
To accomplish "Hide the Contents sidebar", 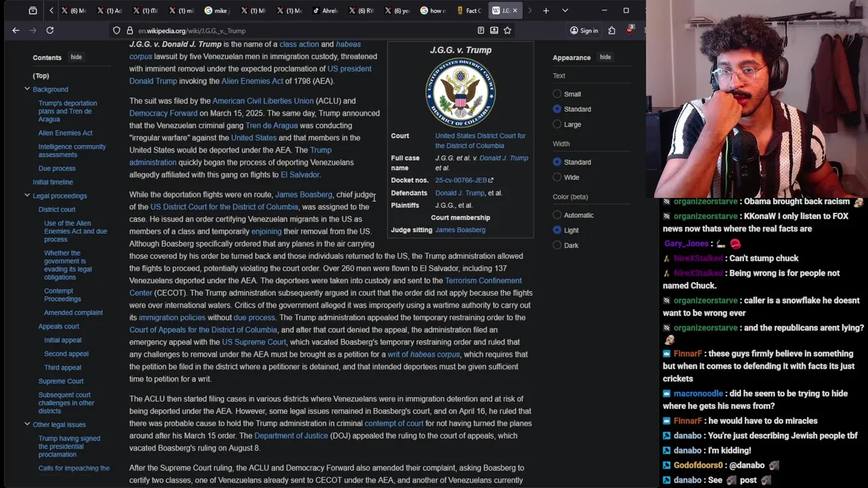I will pyautogui.click(x=76, y=58).
